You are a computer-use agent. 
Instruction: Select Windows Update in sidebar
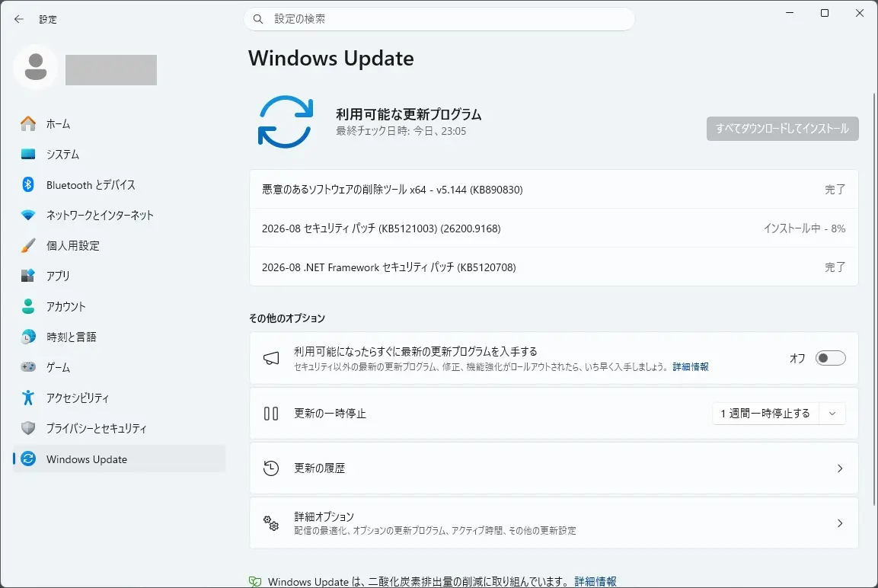click(x=120, y=459)
